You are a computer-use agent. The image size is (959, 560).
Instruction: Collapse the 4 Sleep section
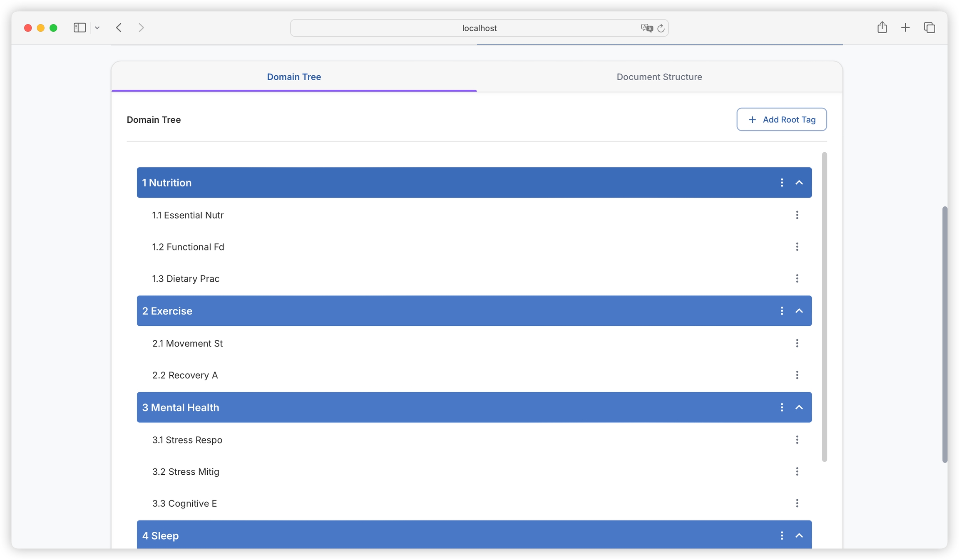pyautogui.click(x=799, y=535)
